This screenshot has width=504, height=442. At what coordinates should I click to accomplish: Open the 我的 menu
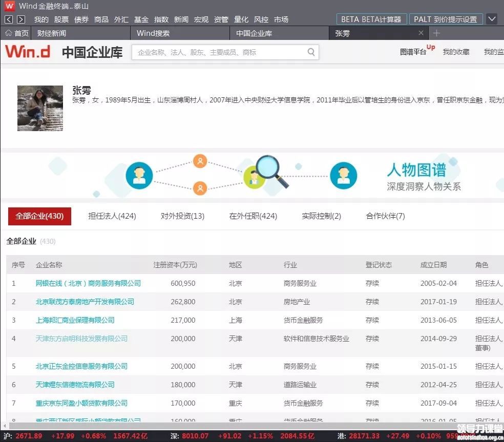(41, 19)
